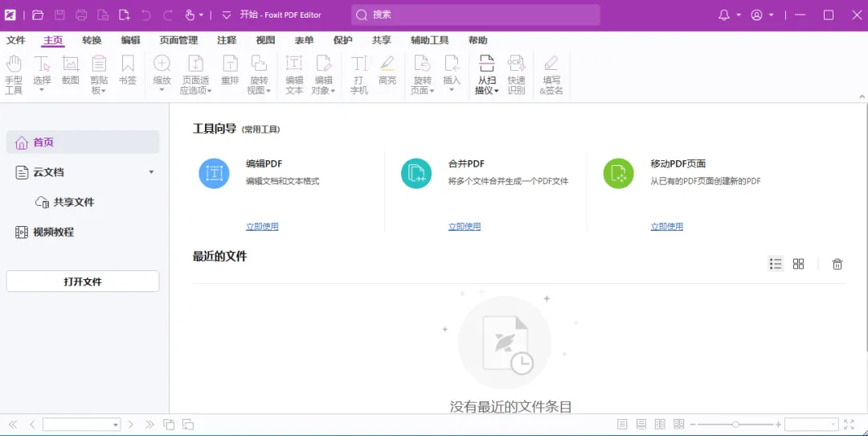Click the Insert (插入) page icon
The image size is (868, 436).
[x=452, y=64]
